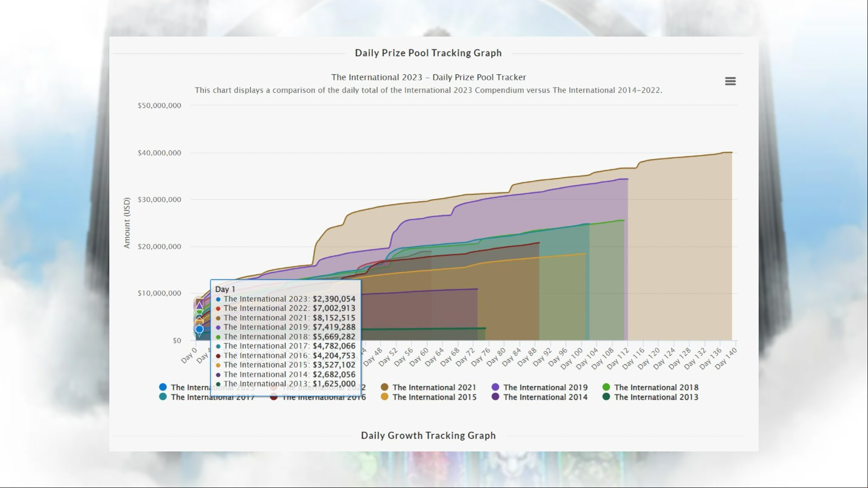Viewport: 868px width, 488px height.
Task: Toggle The International 2014 series in legend
Action: [x=540, y=397]
